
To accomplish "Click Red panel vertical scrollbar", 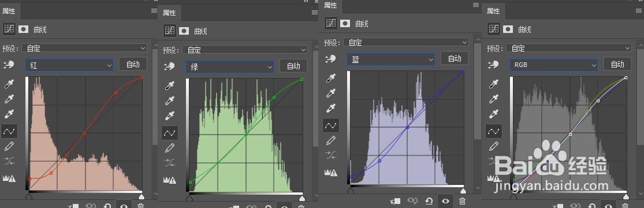I will (155, 96).
